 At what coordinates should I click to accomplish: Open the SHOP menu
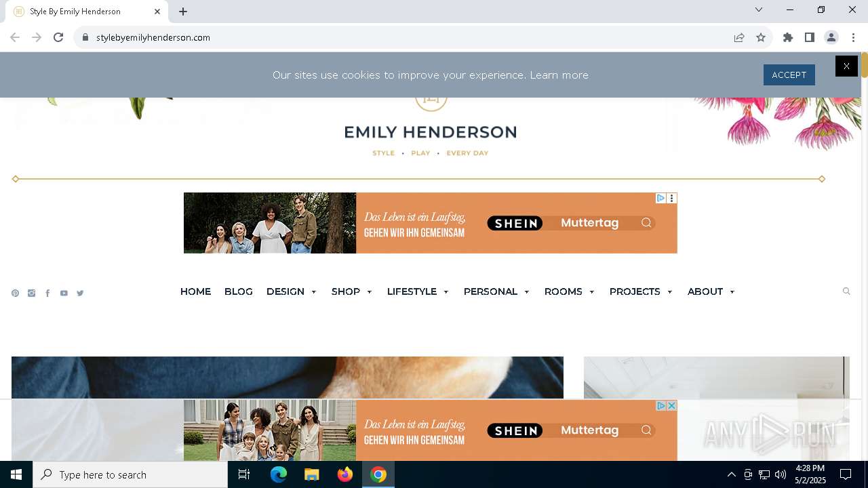(346, 291)
